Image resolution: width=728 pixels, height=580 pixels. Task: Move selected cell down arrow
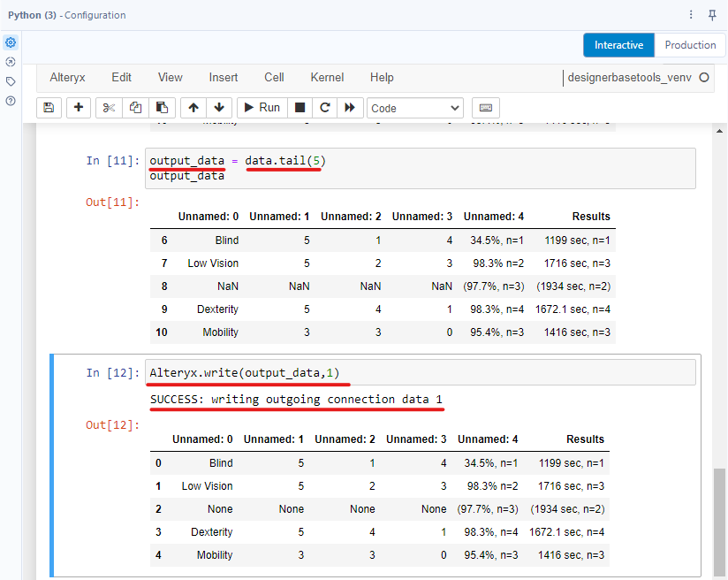coord(219,108)
